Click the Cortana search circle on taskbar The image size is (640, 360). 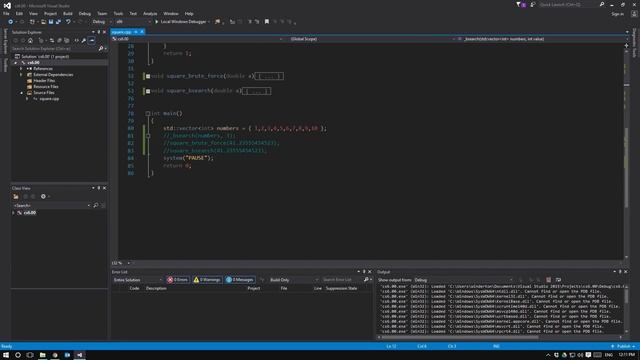[x=18, y=355]
